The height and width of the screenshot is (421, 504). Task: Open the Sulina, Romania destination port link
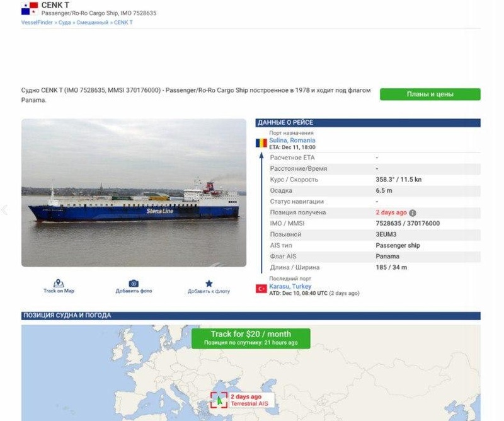click(292, 141)
